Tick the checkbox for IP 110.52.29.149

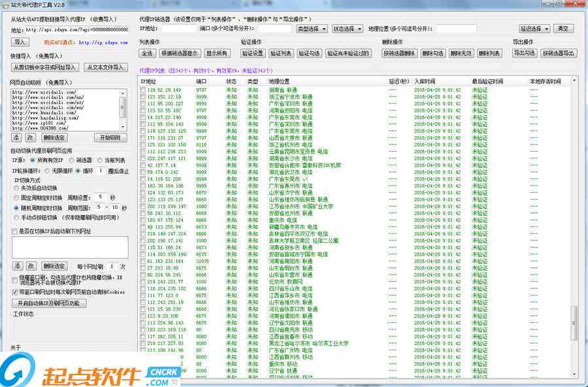[143, 90]
